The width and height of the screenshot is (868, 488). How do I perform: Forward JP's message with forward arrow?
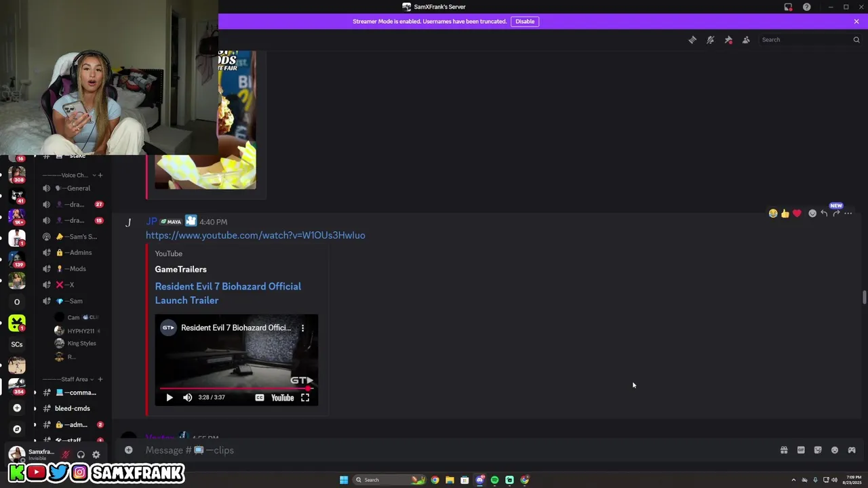(836, 213)
